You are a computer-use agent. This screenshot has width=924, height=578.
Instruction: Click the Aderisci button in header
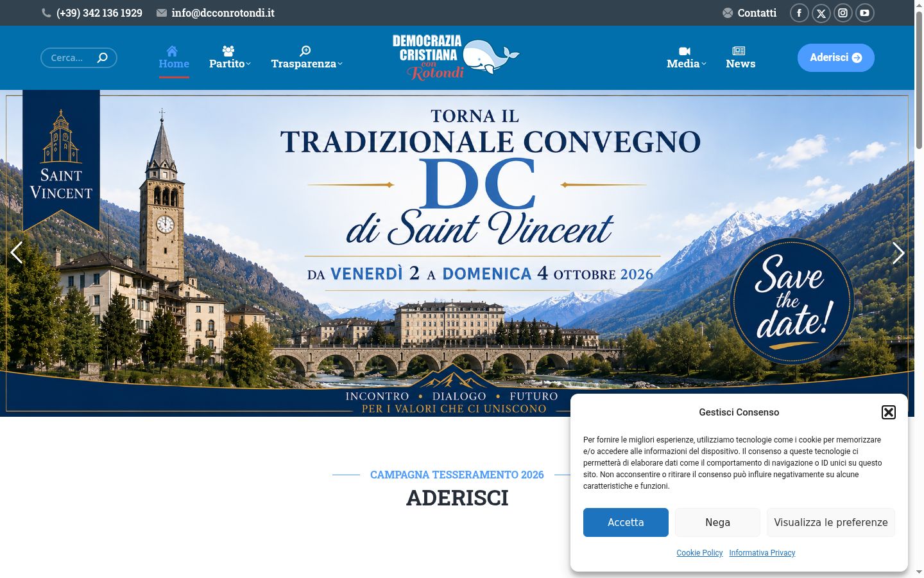835,58
